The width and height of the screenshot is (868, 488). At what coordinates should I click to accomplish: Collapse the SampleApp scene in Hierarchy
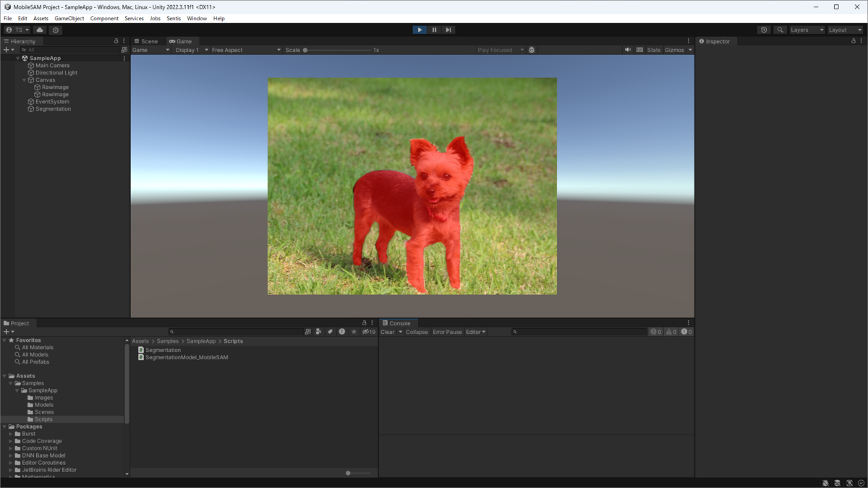18,58
